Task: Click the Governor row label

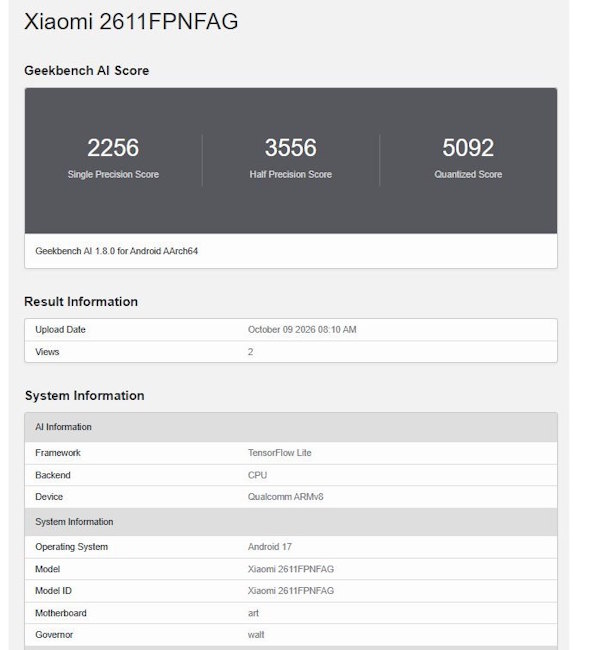Action: (x=54, y=635)
